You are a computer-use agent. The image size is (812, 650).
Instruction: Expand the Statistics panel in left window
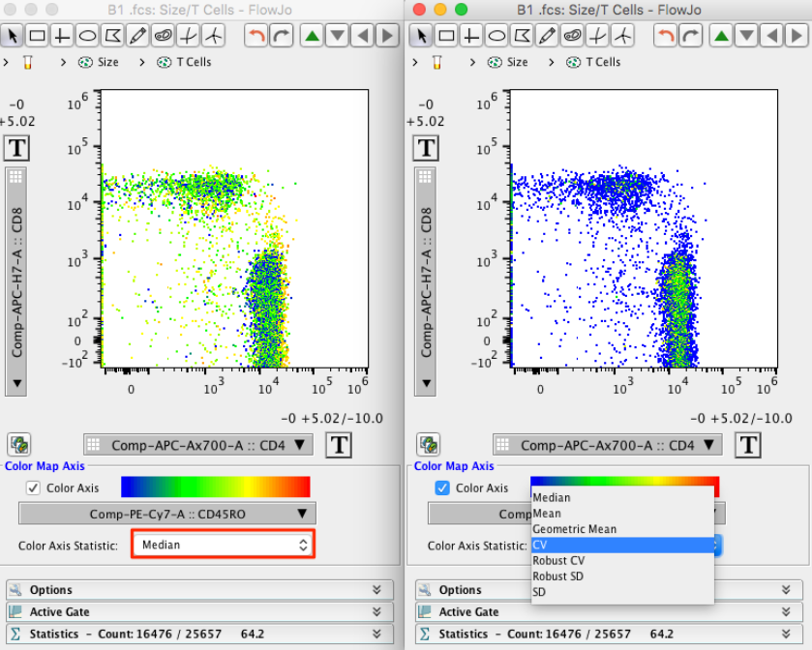pos(200,634)
